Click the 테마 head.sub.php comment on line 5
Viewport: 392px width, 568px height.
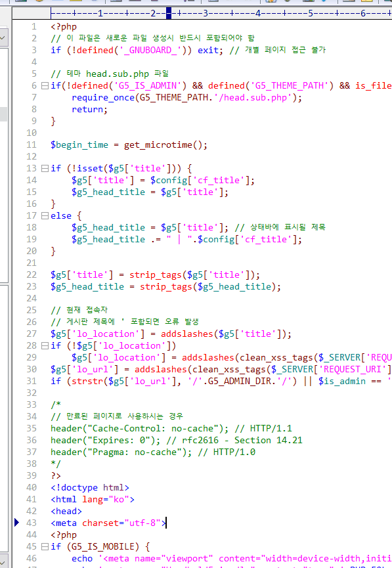(110, 74)
